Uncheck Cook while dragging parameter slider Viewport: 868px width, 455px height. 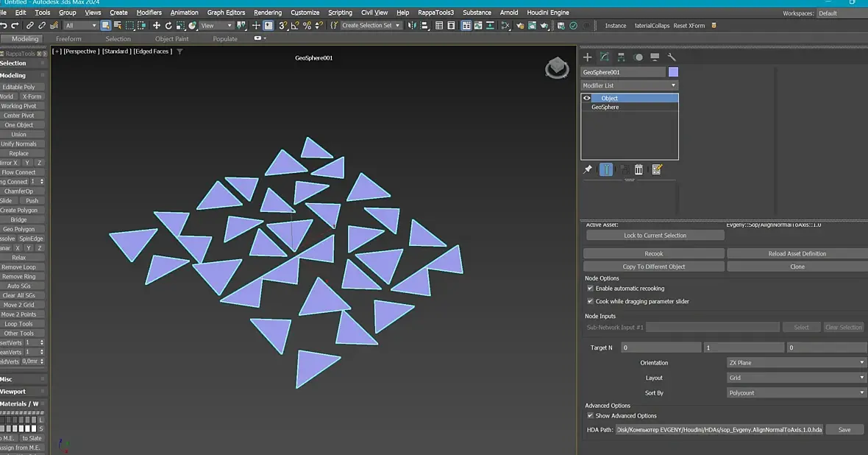coord(590,301)
